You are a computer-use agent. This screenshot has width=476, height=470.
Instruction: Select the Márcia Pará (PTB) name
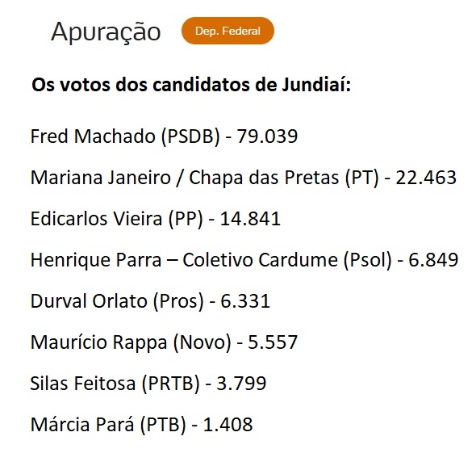coord(108,425)
